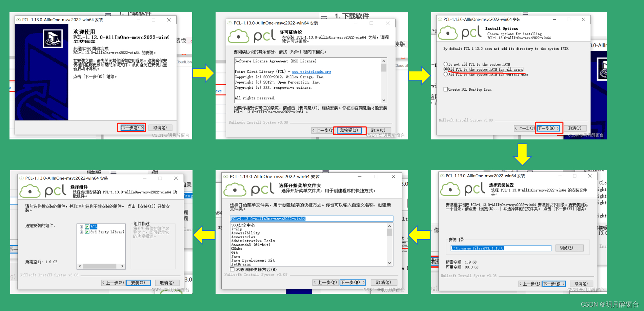
Task: Click the license text scrollbar up arrow
Action: (384, 61)
